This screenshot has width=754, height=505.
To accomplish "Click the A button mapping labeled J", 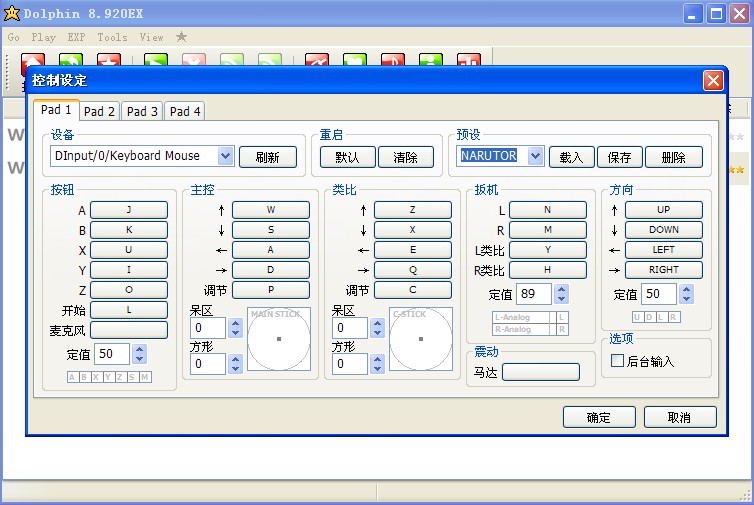I will [x=129, y=210].
